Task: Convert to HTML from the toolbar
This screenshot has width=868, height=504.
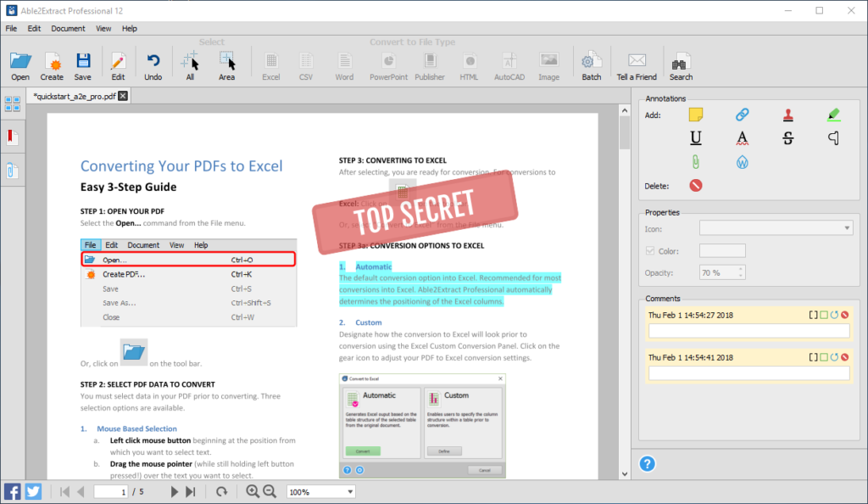Action: pos(469,66)
